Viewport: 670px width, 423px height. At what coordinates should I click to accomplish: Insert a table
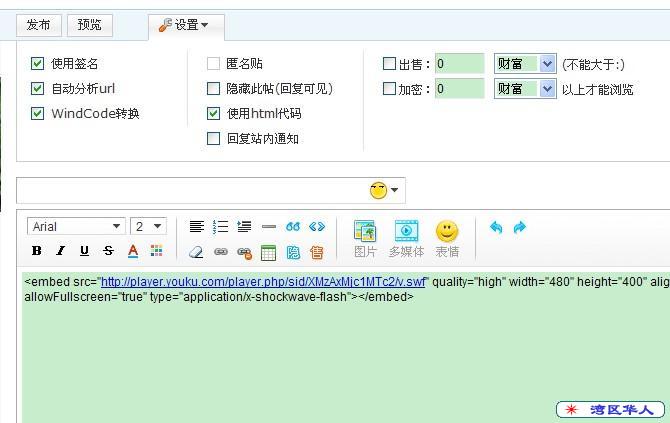[268, 253]
